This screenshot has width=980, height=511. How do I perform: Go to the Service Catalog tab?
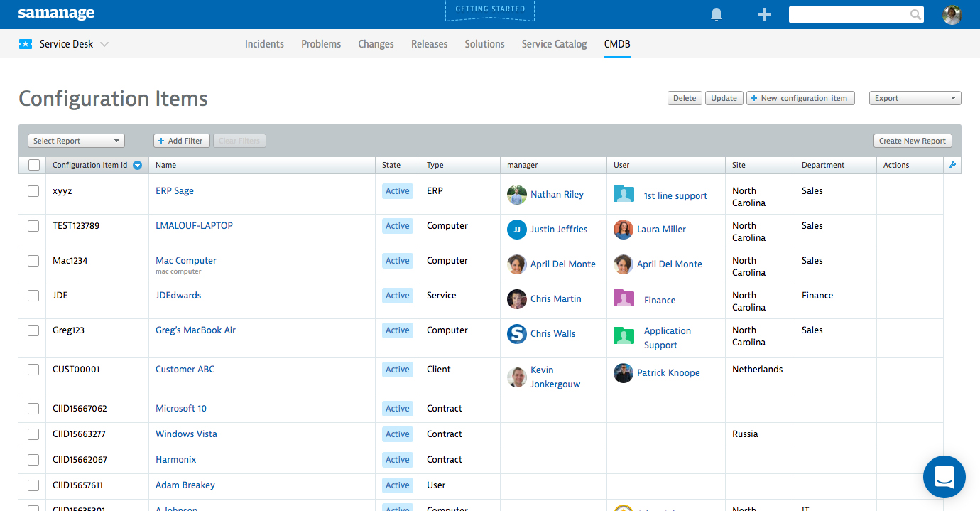pyautogui.click(x=554, y=44)
